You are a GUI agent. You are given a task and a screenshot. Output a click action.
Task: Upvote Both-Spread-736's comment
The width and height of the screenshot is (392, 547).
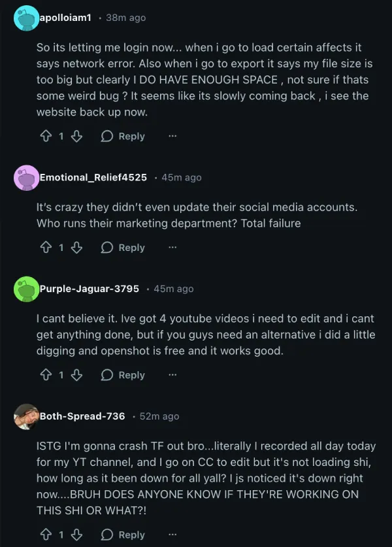click(x=46, y=535)
